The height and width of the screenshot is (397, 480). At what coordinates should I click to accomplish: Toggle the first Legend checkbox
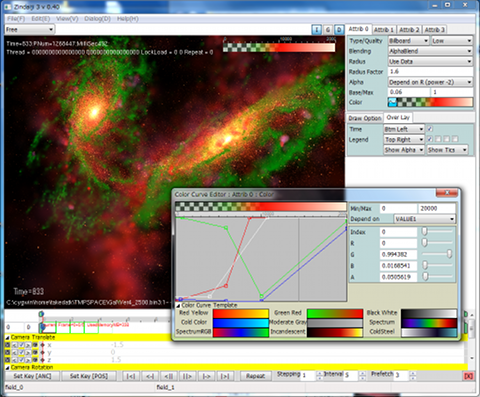(x=430, y=139)
